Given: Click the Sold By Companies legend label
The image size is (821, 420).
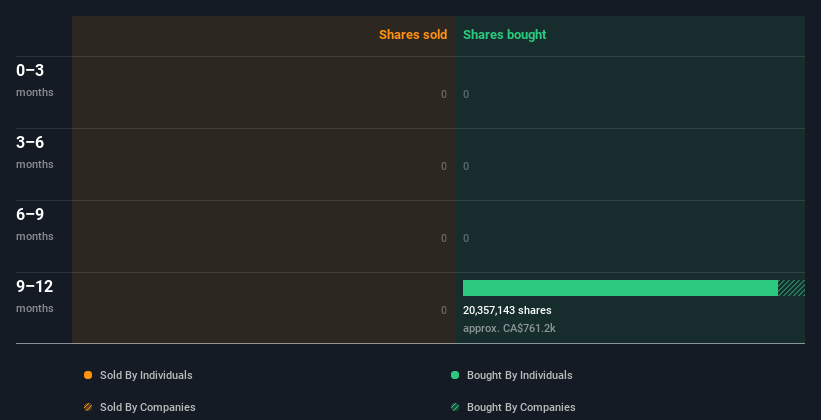Looking at the screenshot, I should point(148,407).
